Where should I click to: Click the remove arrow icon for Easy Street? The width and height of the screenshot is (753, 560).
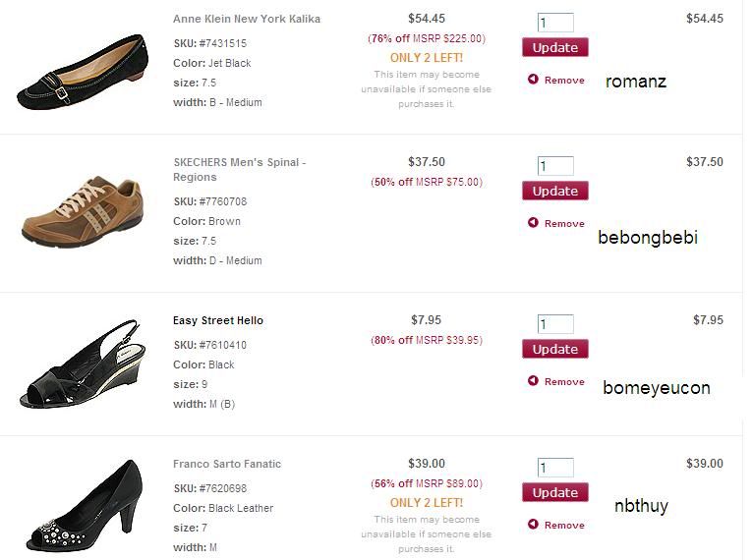pyautogui.click(x=533, y=381)
